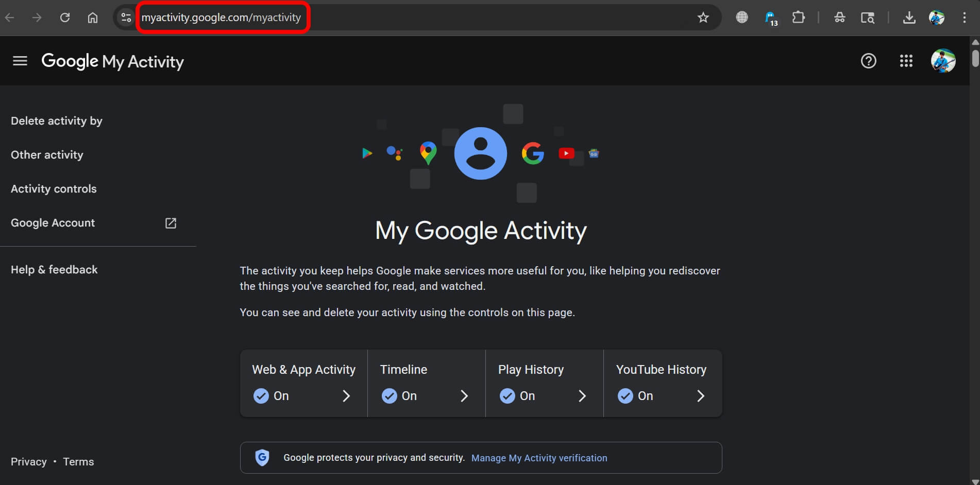Click the Google Maps pin icon

click(428, 153)
